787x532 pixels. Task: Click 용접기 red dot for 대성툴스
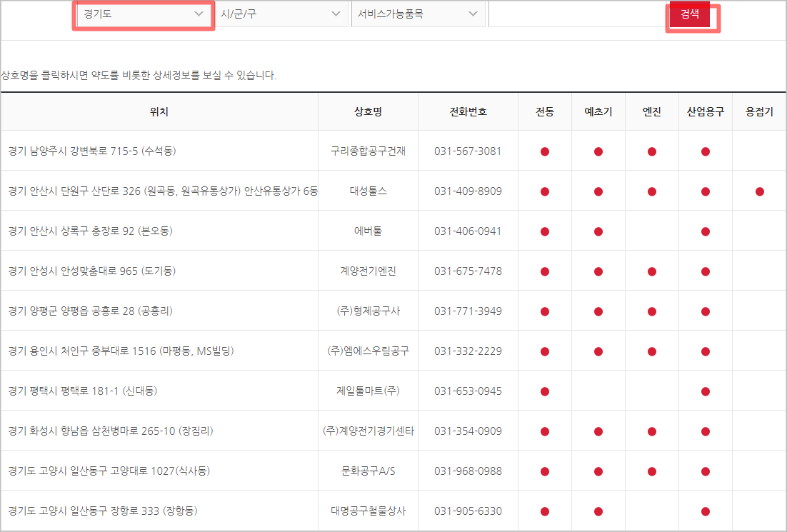(759, 191)
